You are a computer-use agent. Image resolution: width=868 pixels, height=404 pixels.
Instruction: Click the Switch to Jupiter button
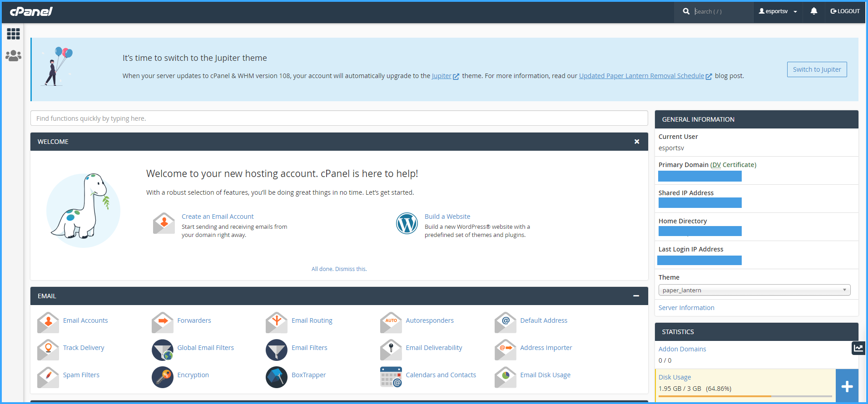[x=817, y=69]
